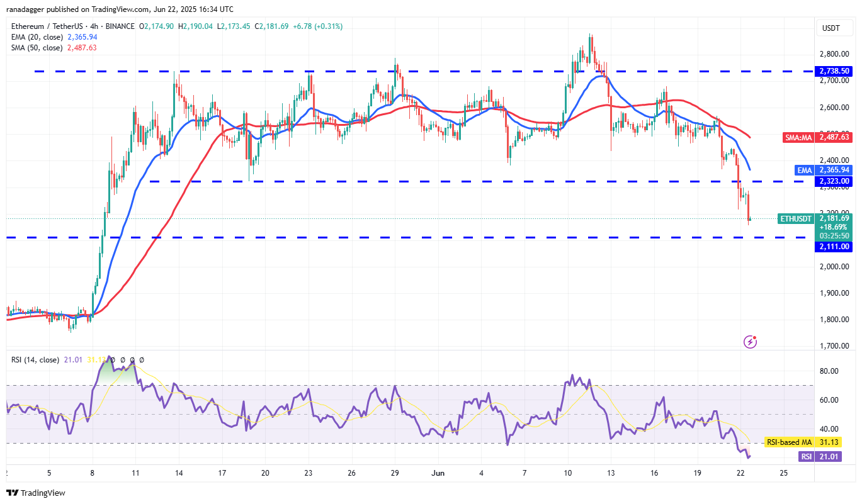Click date 22 on the time axis
The height and width of the screenshot is (504, 862).
740,473
